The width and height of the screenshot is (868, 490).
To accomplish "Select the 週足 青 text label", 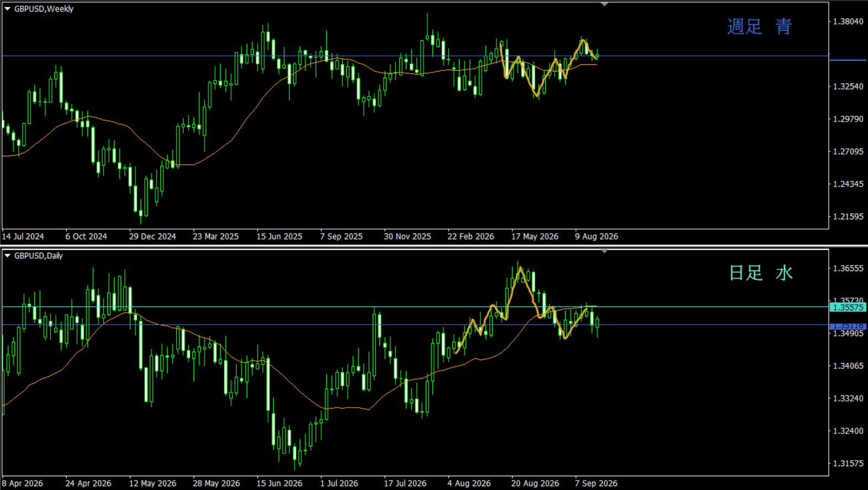I will point(759,27).
